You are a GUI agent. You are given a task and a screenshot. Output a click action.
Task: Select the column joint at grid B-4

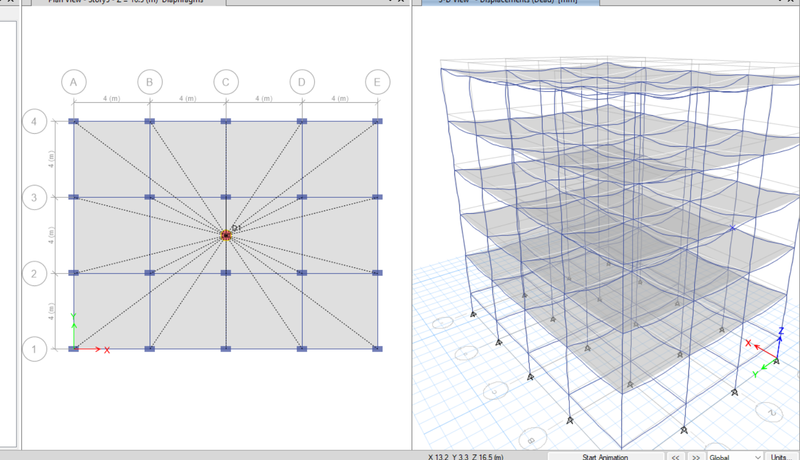[149, 121]
